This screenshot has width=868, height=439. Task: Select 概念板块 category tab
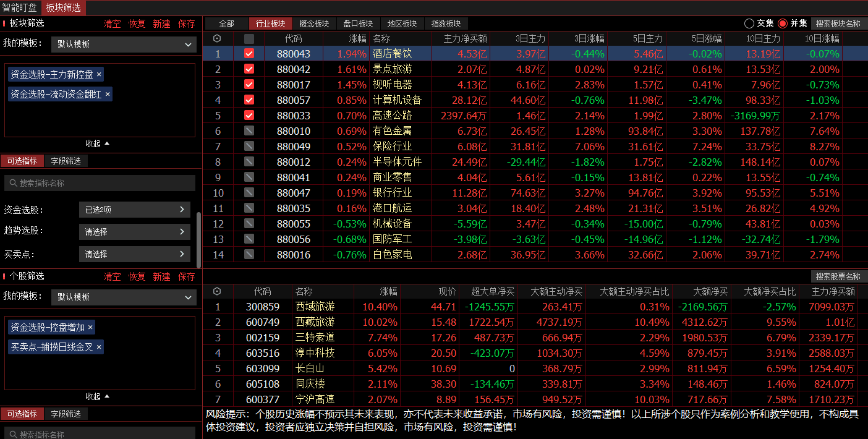314,23
